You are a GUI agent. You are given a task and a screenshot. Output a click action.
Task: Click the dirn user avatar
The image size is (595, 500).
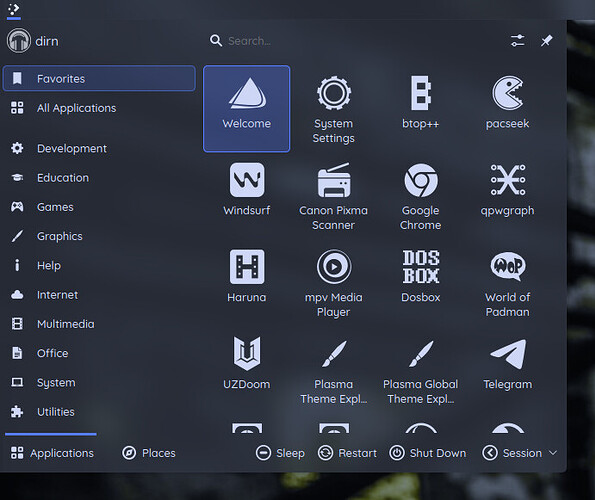point(19,41)
